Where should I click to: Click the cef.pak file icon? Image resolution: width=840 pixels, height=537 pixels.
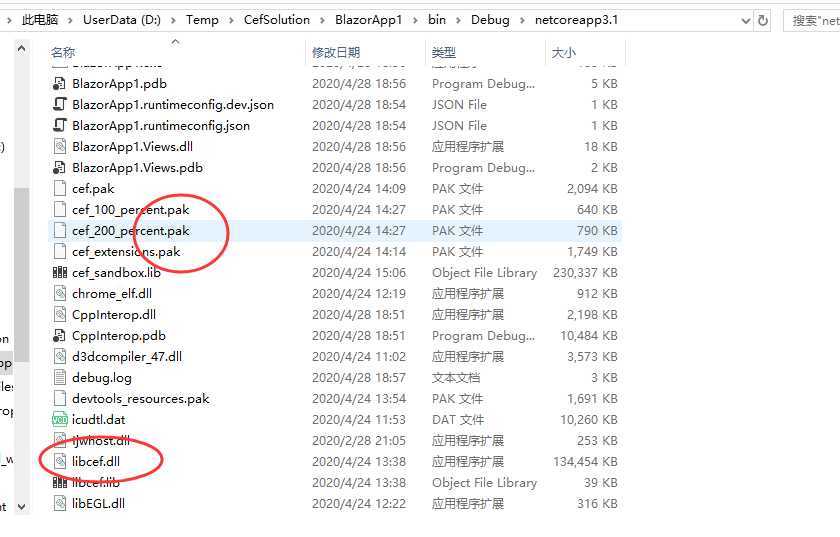pyautogui.click(x=59, y=189)
